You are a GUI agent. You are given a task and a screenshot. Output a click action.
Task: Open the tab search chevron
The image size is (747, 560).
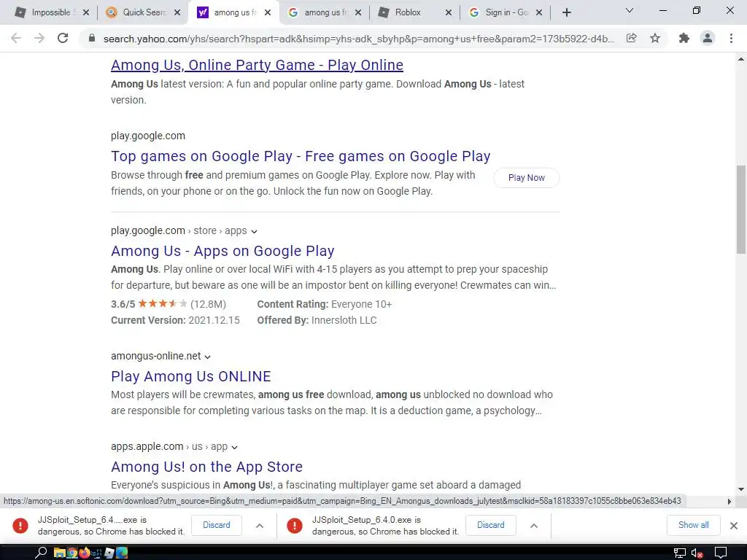[x=630, y=10]
